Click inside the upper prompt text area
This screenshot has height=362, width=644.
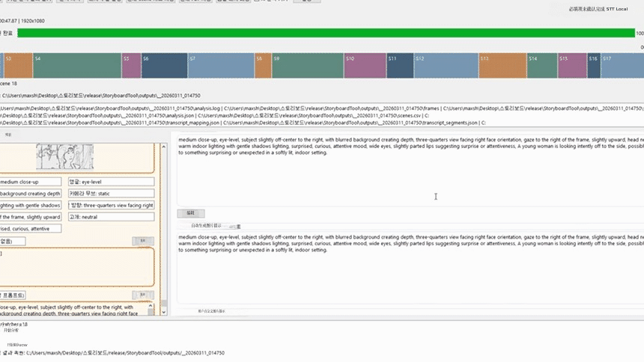point(408,168)
